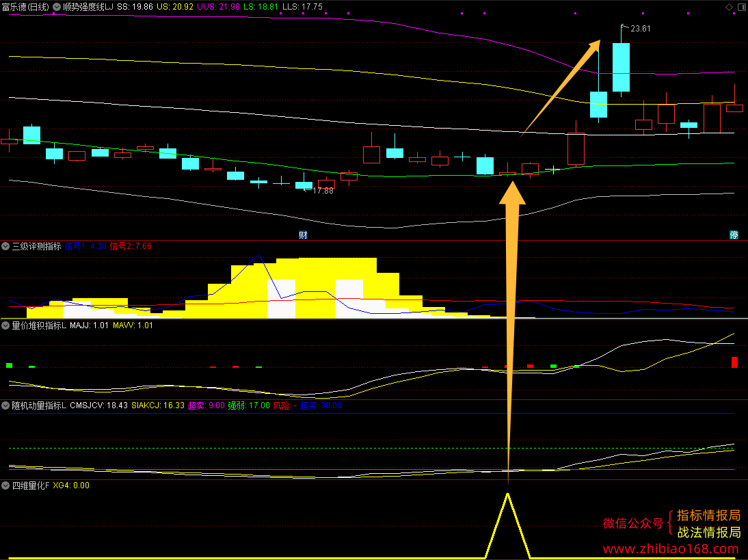Click the 三级评测指标 indicator name label
The height and width of the screenshot is (560, 748).
click(36, 246)
